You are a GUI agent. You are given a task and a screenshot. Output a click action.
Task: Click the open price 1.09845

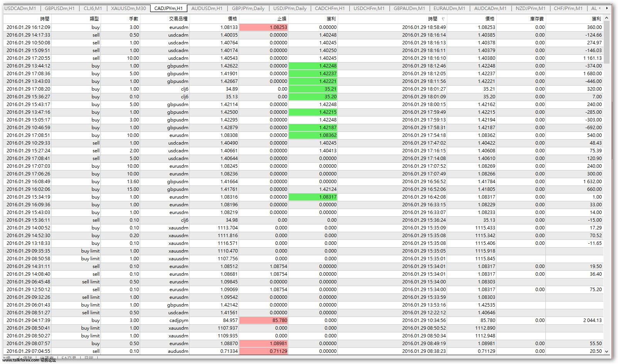(229, 282)
